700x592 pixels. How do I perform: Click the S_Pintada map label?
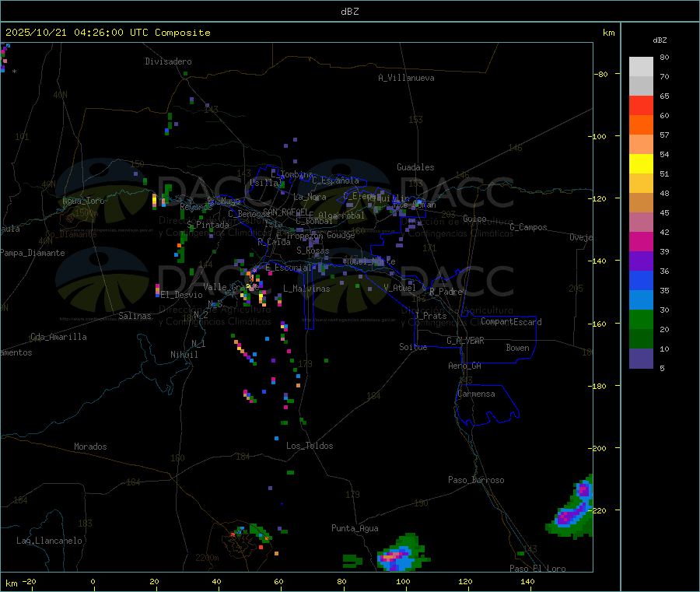click(x=208, y=225)
